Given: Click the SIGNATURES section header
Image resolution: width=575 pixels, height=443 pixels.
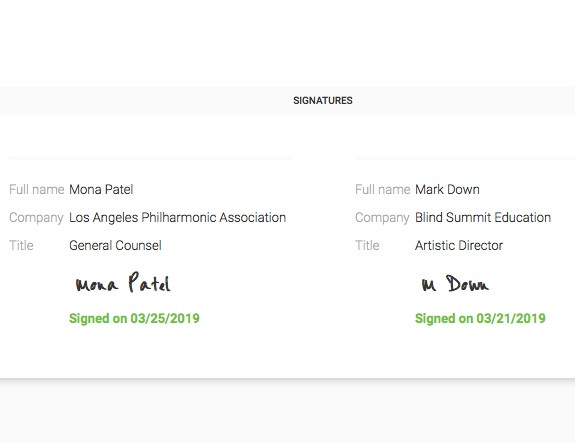Looking at the screenshot, I should click(x=323, y=100).
